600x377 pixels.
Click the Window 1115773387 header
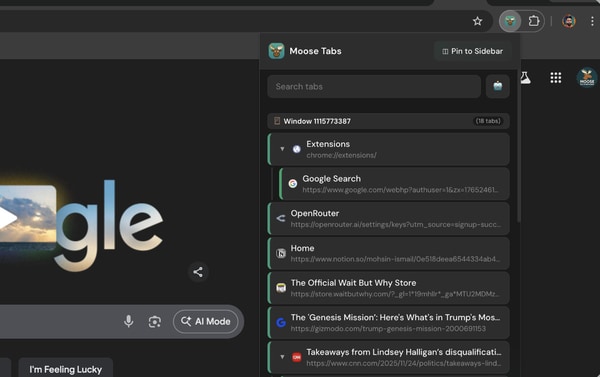[x=388, y=121]
